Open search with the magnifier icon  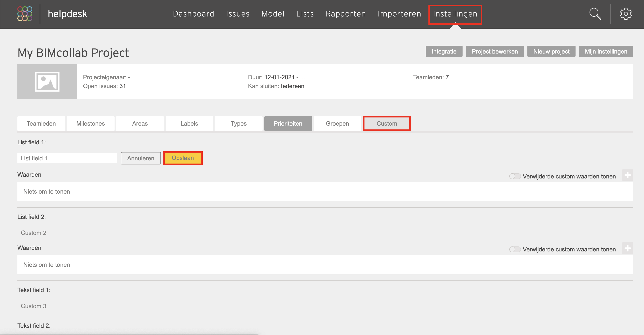(x=595, y=14)
